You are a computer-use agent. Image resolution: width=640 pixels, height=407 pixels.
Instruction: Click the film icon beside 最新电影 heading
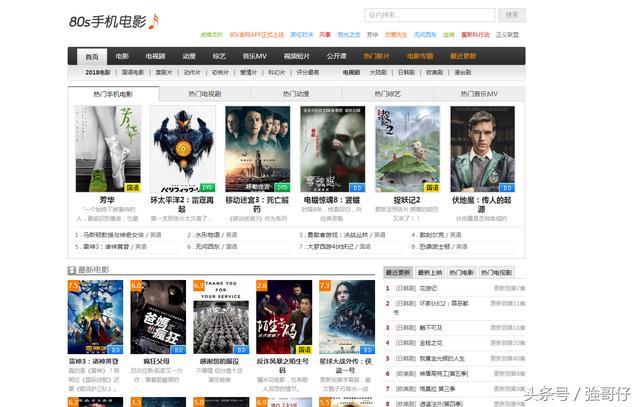point(72,270)
